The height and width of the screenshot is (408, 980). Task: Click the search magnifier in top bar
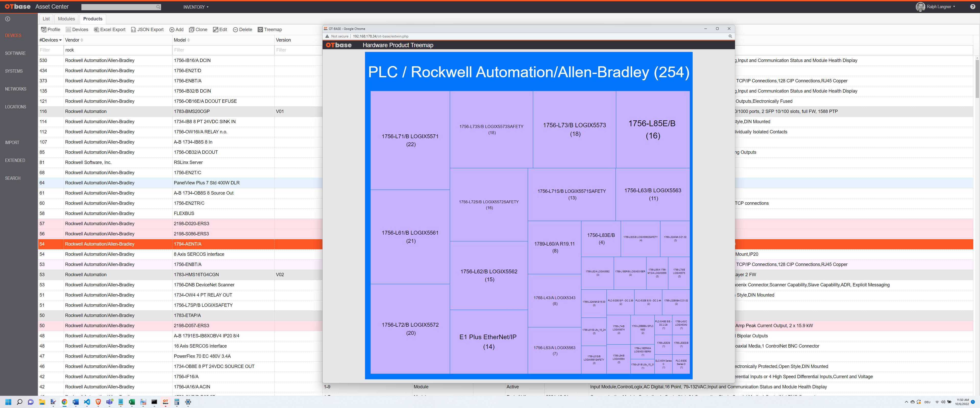(x=158, y=7)
